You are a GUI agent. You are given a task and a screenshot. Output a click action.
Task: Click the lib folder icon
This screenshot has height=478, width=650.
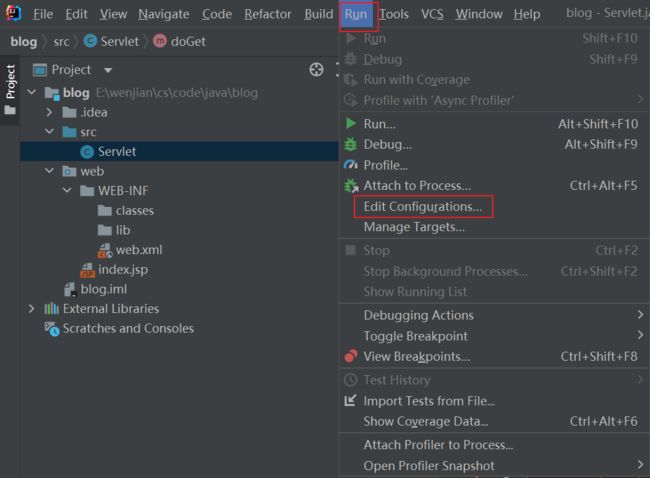[x=105, y=230]
